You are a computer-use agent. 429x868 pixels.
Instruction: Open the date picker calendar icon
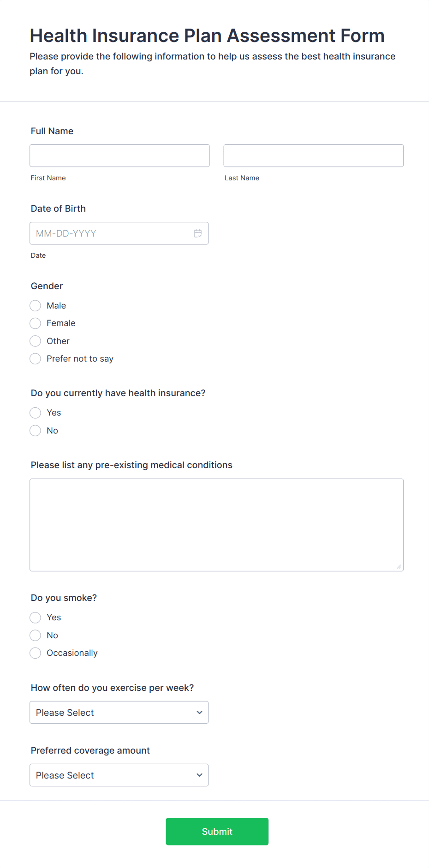pos(198,233)
